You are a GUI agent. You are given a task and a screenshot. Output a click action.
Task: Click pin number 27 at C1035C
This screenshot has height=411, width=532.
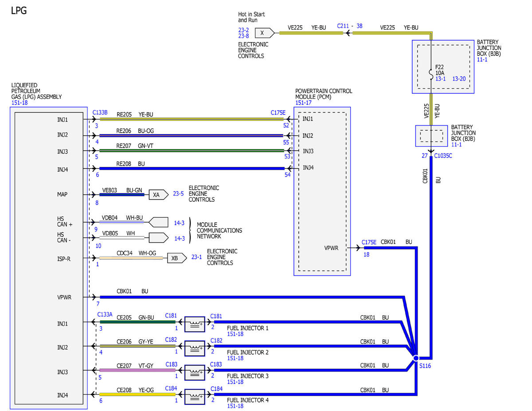(425, 156)
